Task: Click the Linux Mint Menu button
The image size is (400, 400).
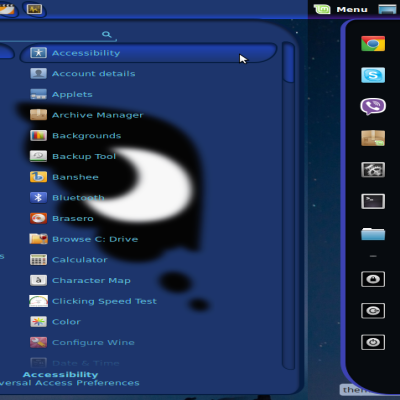Action: pos(341,9)
